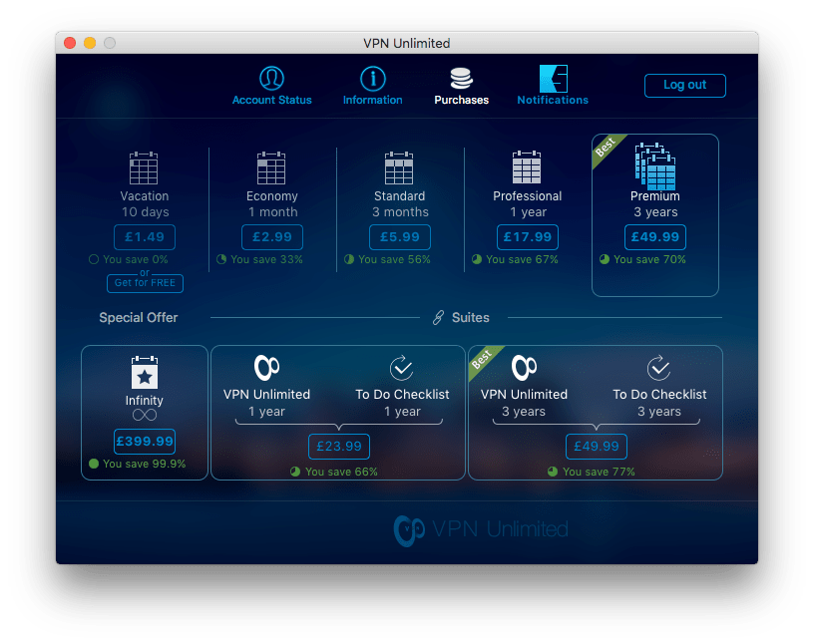Buy the Vacation plan for £1.49
814x644 pixels.
[145, 237]
